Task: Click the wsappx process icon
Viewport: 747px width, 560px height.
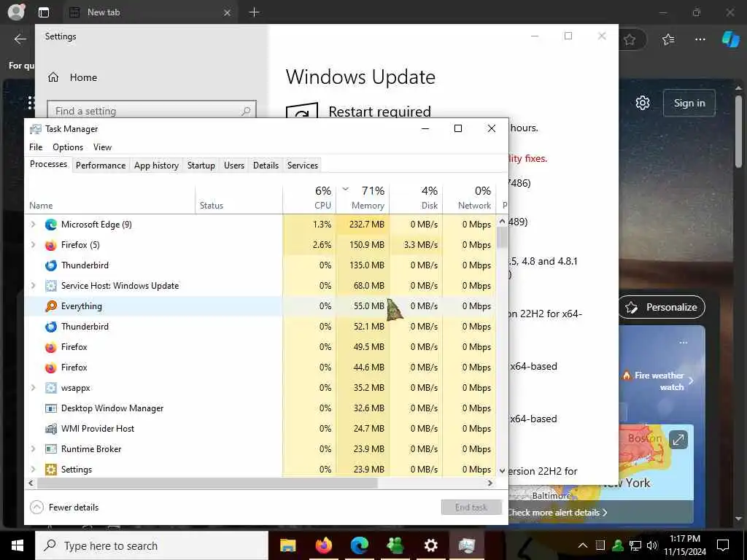Action: tap(51, 388)
